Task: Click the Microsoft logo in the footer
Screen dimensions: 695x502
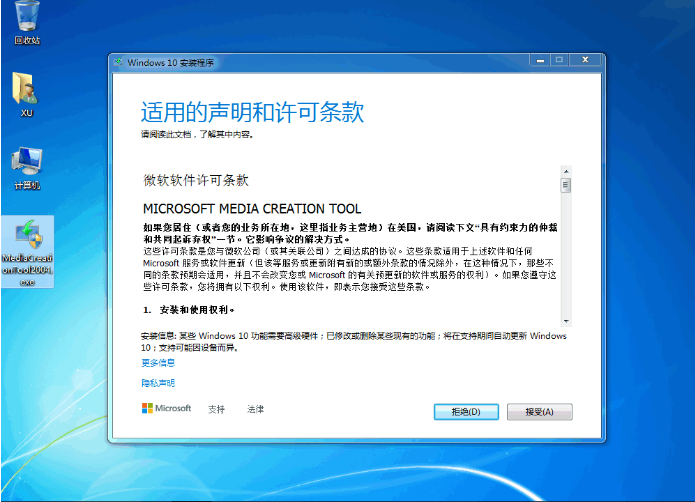Action: point(166,409)
